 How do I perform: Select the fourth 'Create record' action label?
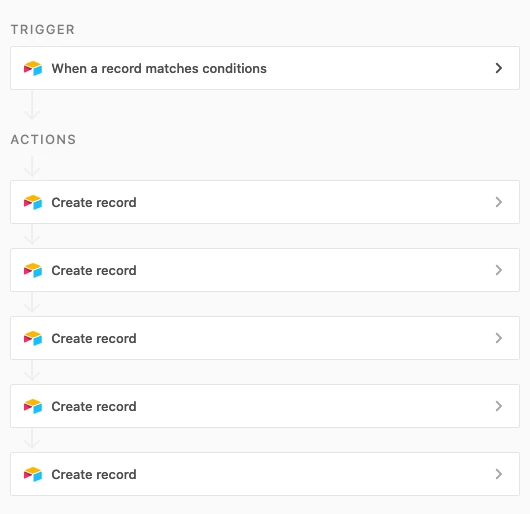click(94, 406)
